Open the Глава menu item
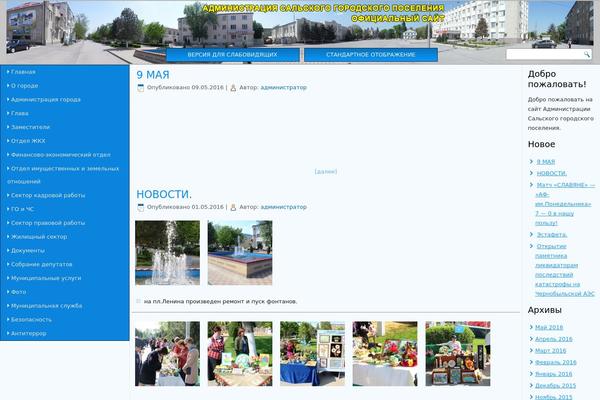 [x=20, y=113]
